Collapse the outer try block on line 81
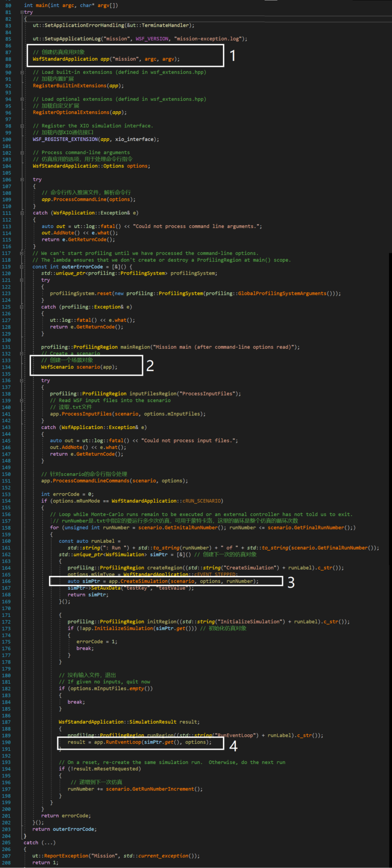This screenshot has width=392, height=868. [22, 12]
